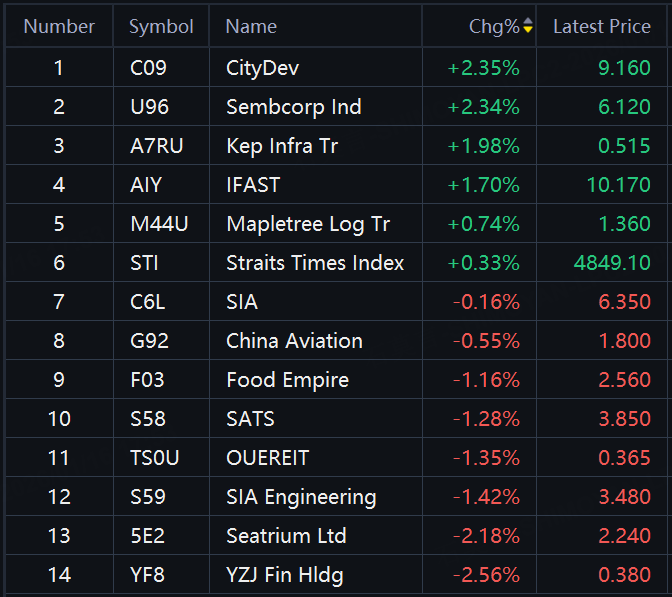Open the CityDev stock row
This screenshot has width=672, height=597.
click(x=262, y=68)
